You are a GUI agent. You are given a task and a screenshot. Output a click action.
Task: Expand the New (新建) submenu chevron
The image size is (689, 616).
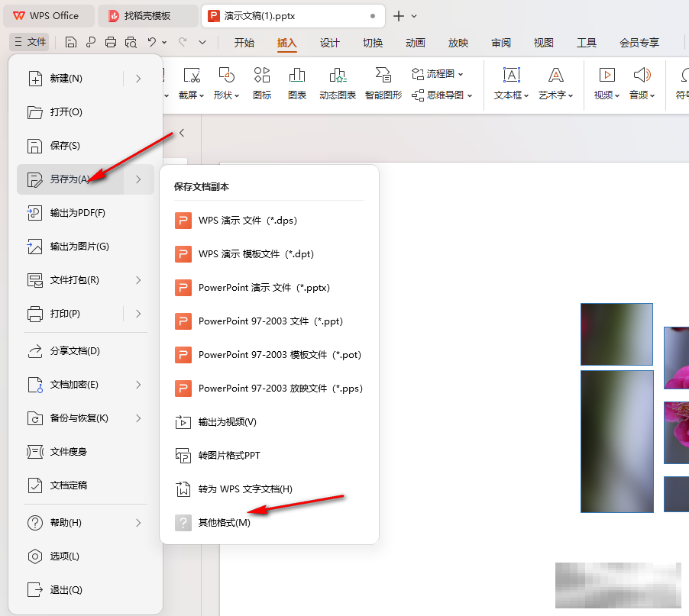(x=138, y=79)
